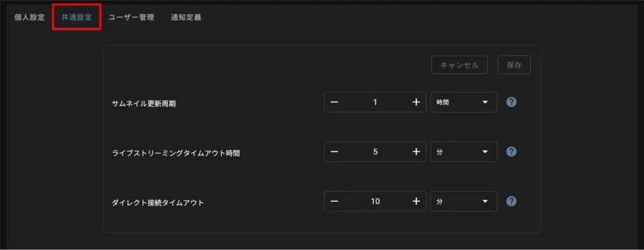Decrease ダイレクト接続タイムアウト with minus icon

pyautogui.click(x=335, y=201)
